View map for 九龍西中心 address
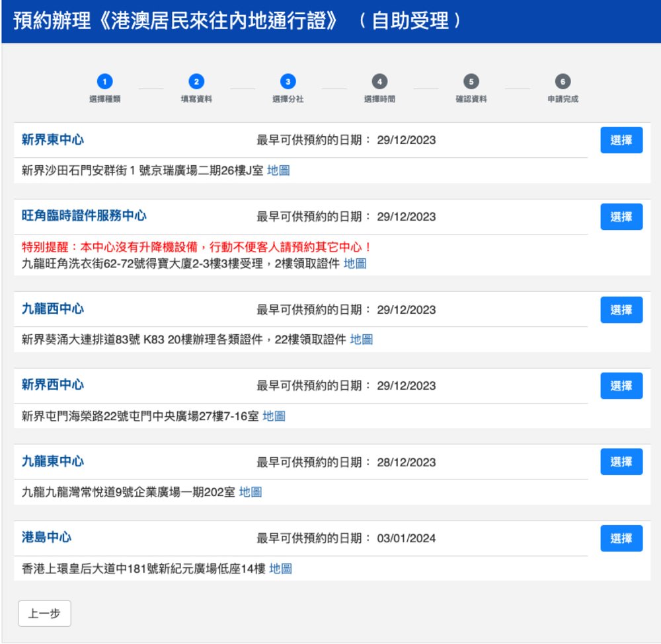This screenshot has height=644, width=661. tap(362, 340)
